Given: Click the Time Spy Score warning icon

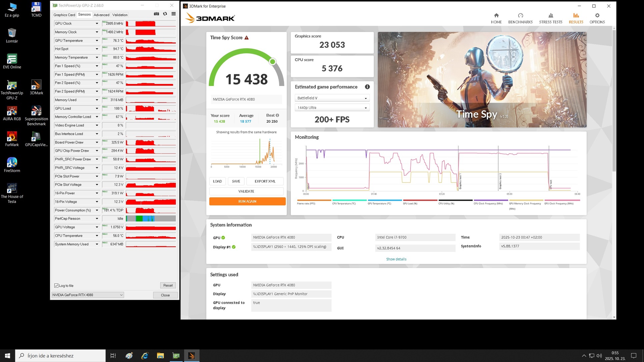Looking at the screenshot, I should 246,38.
